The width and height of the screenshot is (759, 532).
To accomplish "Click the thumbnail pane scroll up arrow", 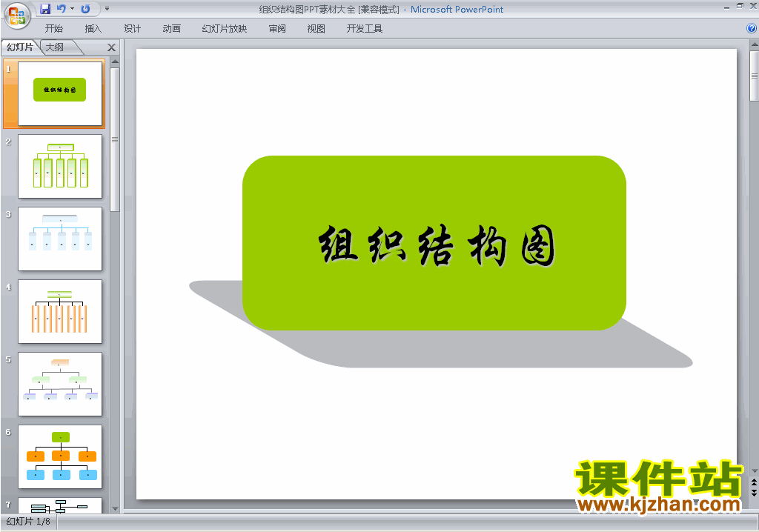I will pyautogui.click(x=115, y=62).
